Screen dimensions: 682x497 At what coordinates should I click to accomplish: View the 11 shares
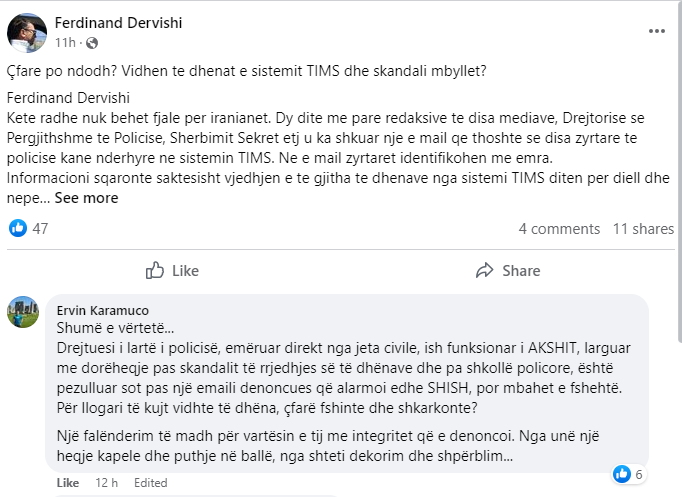[x=643, y=229]
